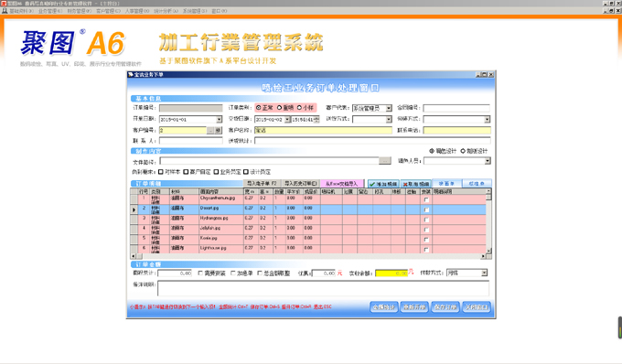Click the 取消明细 red X button
Viewport: 622px width, 364px height.
point(416,184)
